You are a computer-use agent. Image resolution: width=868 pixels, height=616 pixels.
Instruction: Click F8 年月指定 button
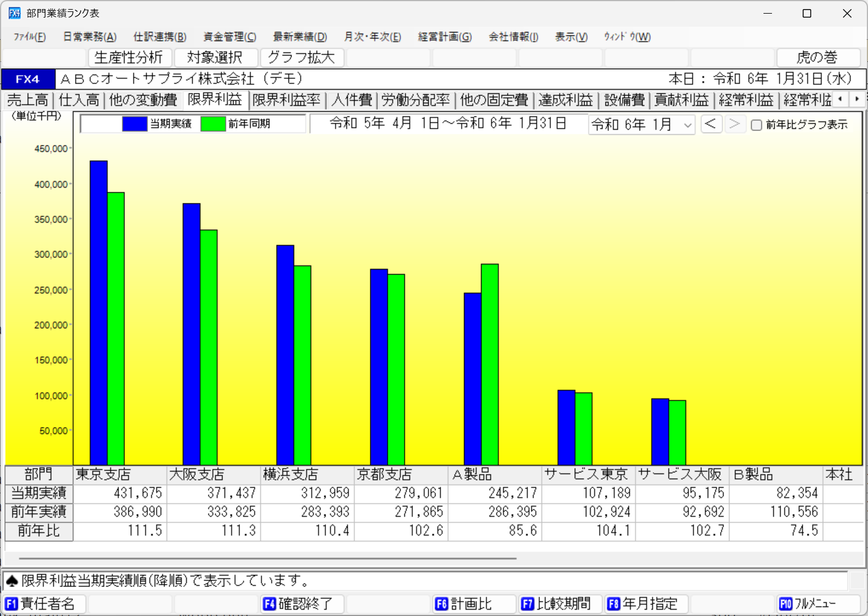646,603
